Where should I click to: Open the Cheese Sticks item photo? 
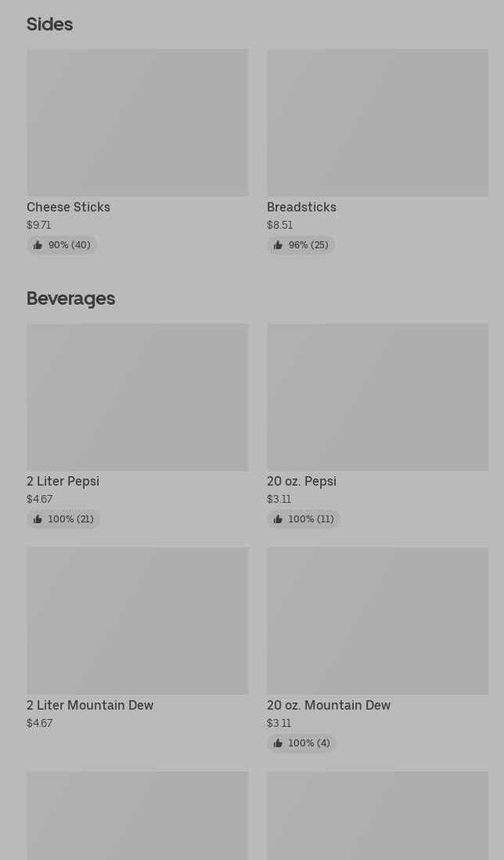(x=137, y=122)
